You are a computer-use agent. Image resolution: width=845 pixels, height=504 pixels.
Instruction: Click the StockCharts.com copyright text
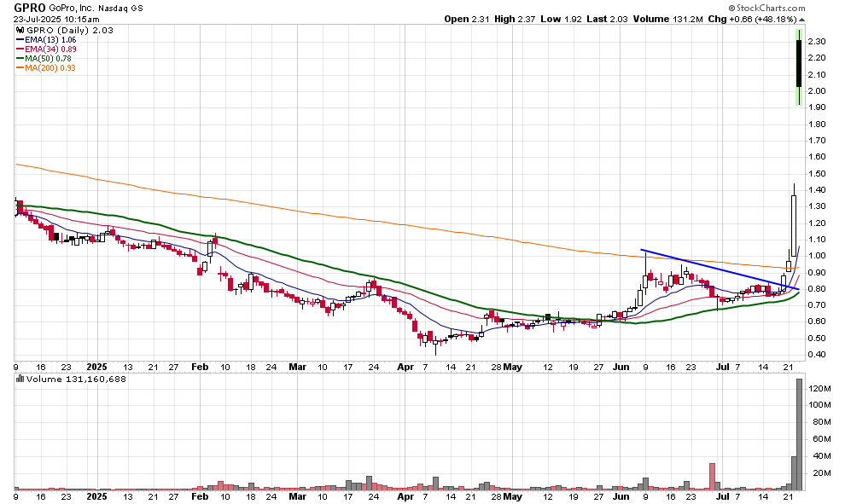point(766,8)
